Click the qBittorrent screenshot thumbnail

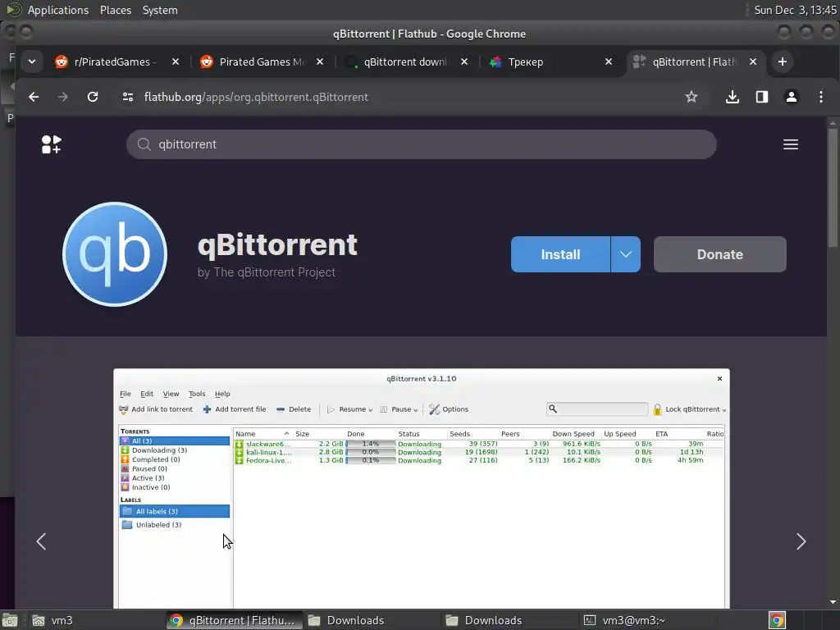tap(421, 488)
